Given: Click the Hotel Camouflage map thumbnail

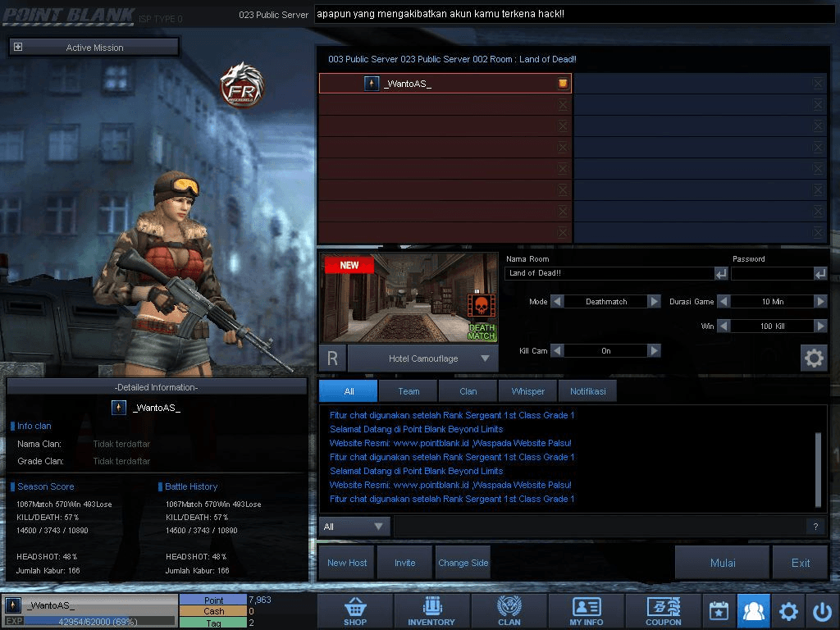Looking at the screenshot, I should pyautogui.click(x=409, y=298).
